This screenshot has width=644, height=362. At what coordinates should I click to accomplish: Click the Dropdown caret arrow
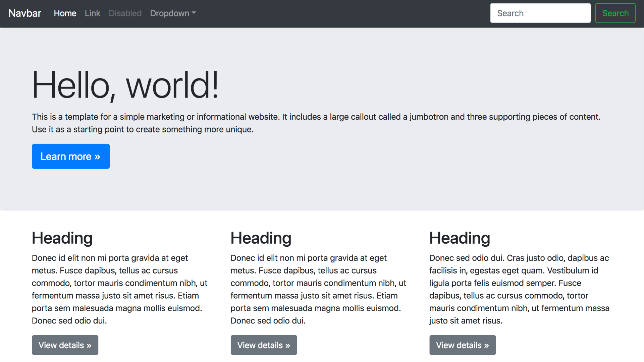[194, 13]
